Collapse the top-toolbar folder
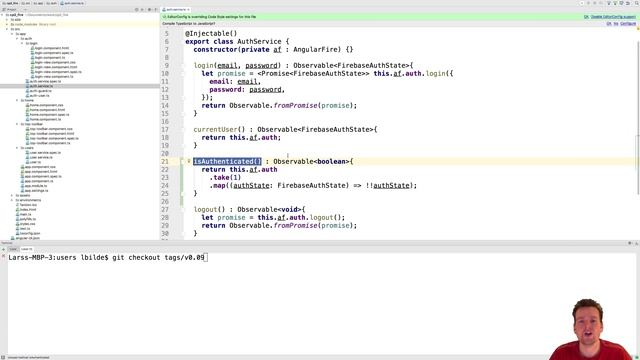Image resolution: width=640 pixels, height=360 pixels. point(18,124)
